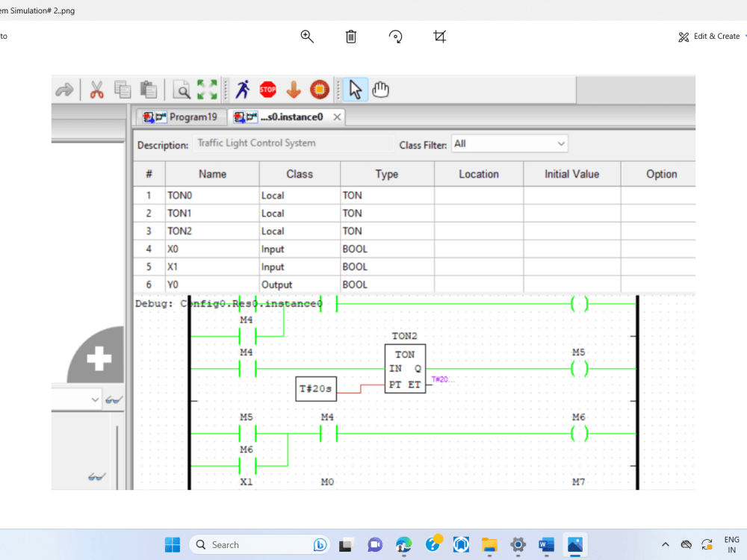Viewport: 747px width, 560px height.
Task: Click the fit-to-screen green arrows icon
Action: (208, 89)
